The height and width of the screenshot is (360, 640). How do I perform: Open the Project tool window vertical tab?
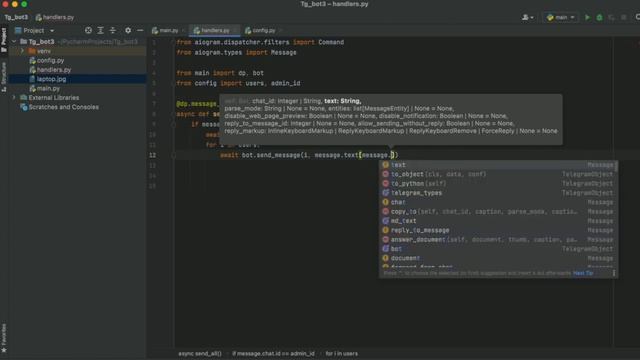(x=4, y=40)
